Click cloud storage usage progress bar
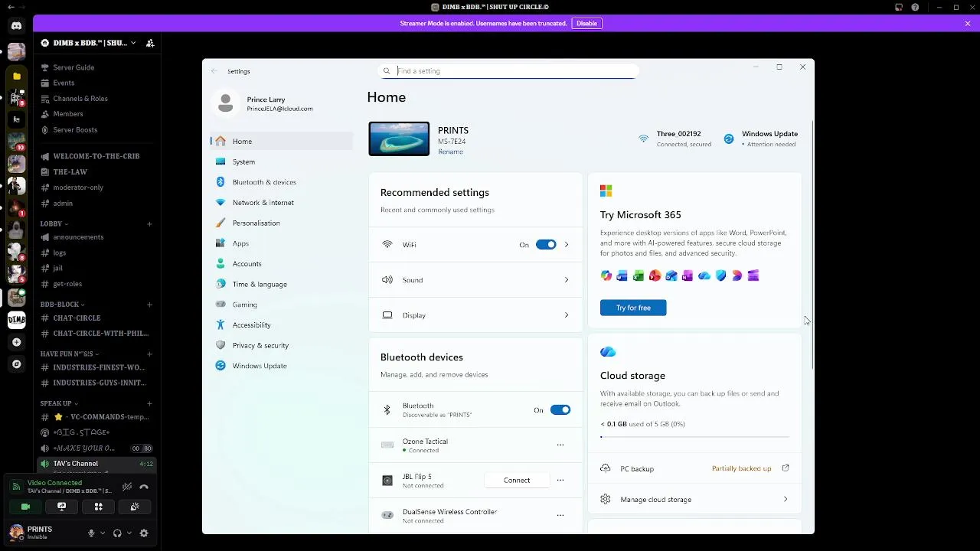The width and height of the screenshot is (980, 551). point(694,437)
